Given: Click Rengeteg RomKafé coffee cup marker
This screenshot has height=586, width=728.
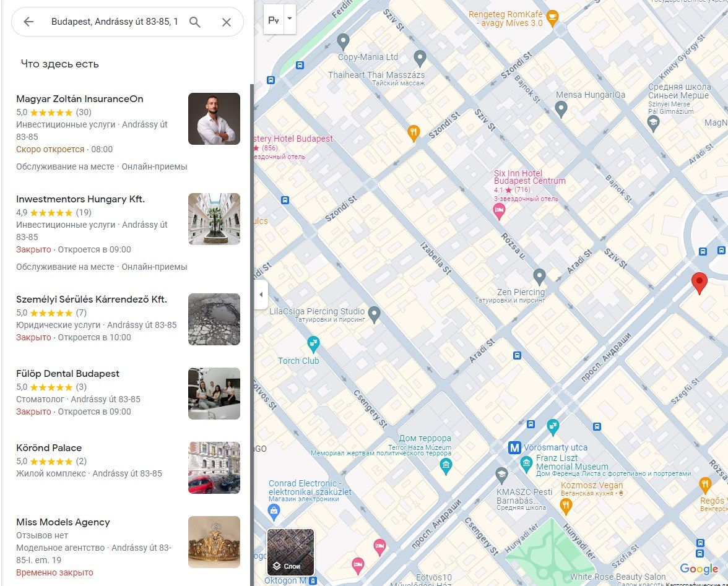Looking at the screenshot, I should [552, 18].
